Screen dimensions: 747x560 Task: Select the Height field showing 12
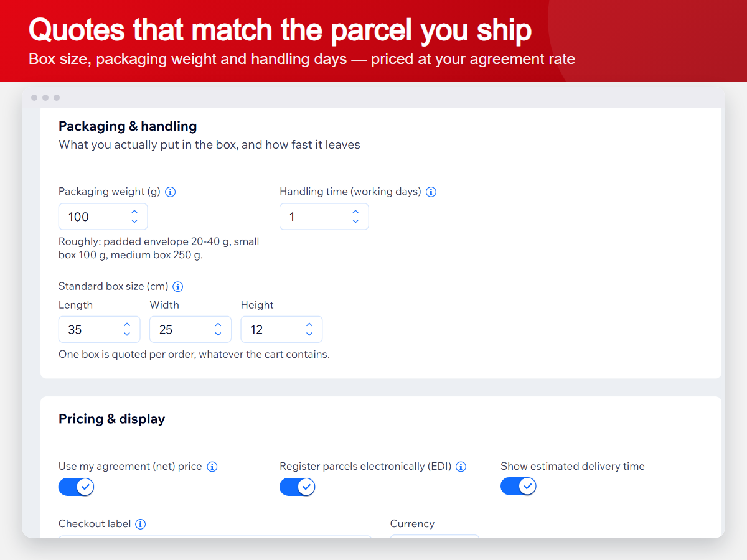coord(281,329)
